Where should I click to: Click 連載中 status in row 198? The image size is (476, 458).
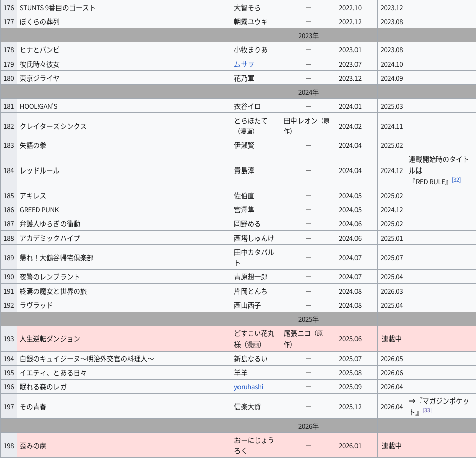(392, 446)
